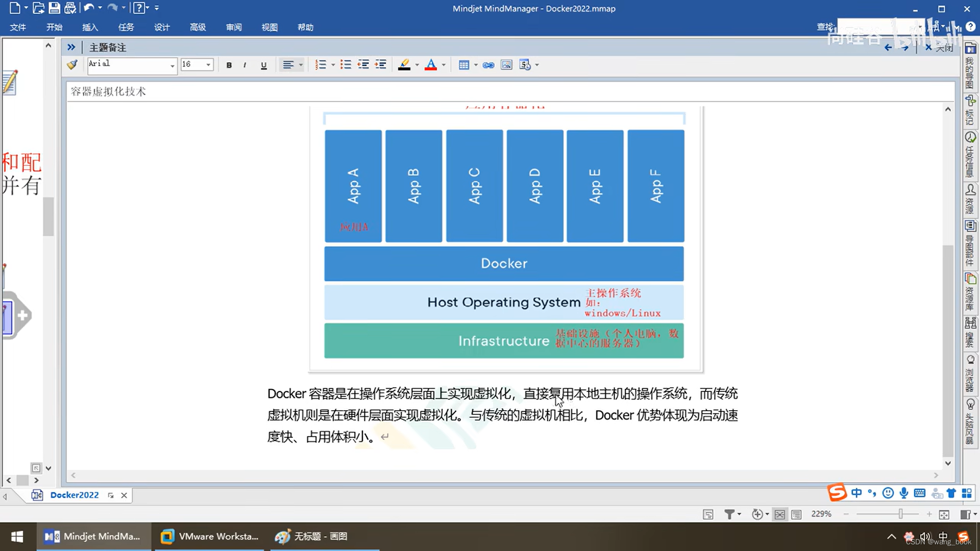
Task: Click the fit map to window icon
Action: (944, 514)
